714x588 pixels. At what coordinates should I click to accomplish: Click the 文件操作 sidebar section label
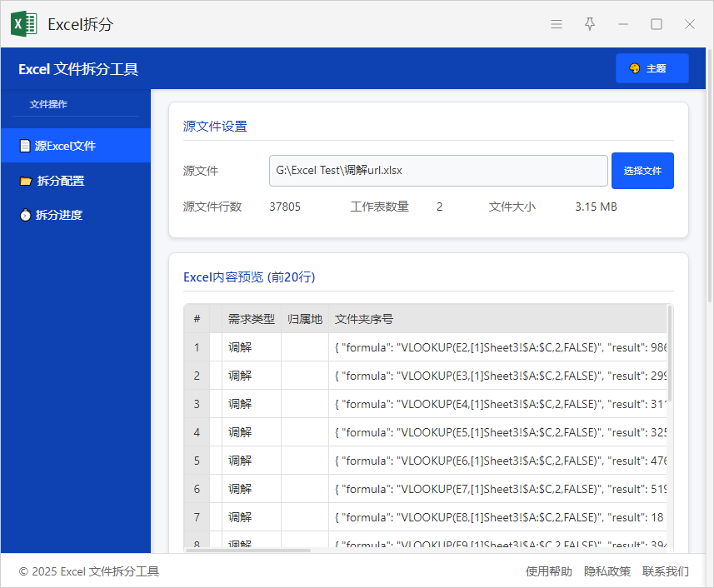pyautogui.click(x=48, y=104)
